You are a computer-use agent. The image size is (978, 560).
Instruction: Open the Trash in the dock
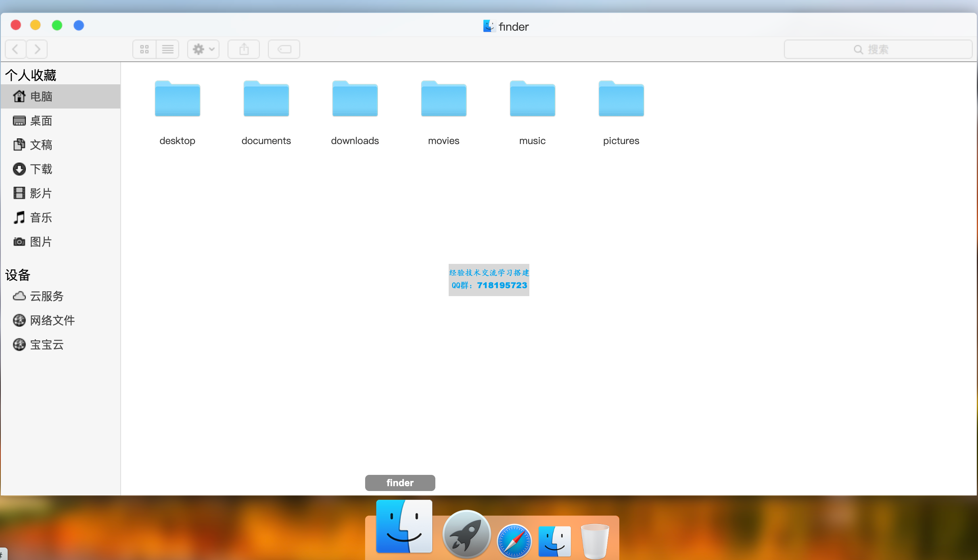(594, 541)
